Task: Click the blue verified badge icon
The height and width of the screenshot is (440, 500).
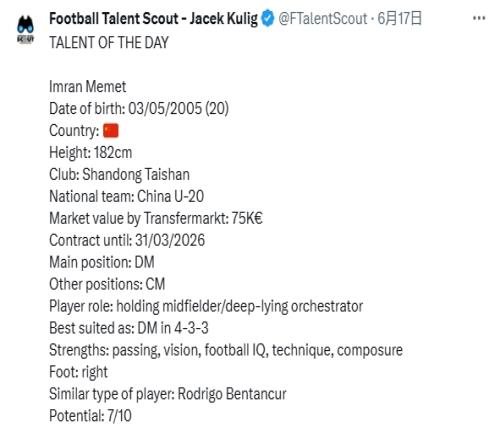Action: [268, 18]
